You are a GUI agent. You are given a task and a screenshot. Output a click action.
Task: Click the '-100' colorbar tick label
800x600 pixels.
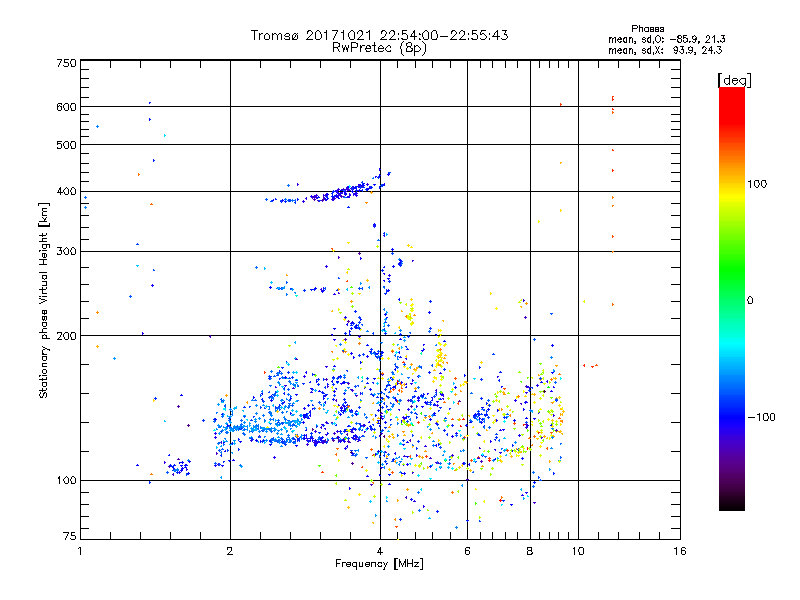click(761, 417)
